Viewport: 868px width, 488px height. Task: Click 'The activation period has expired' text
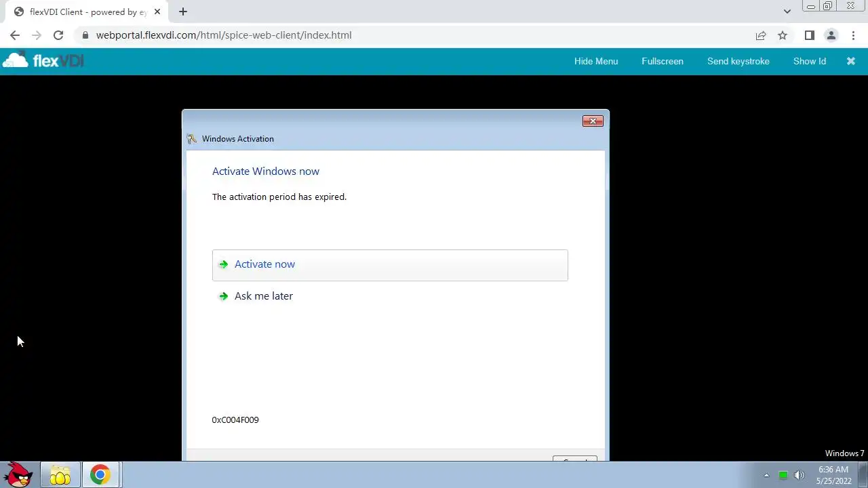click(x=279, y=197)
